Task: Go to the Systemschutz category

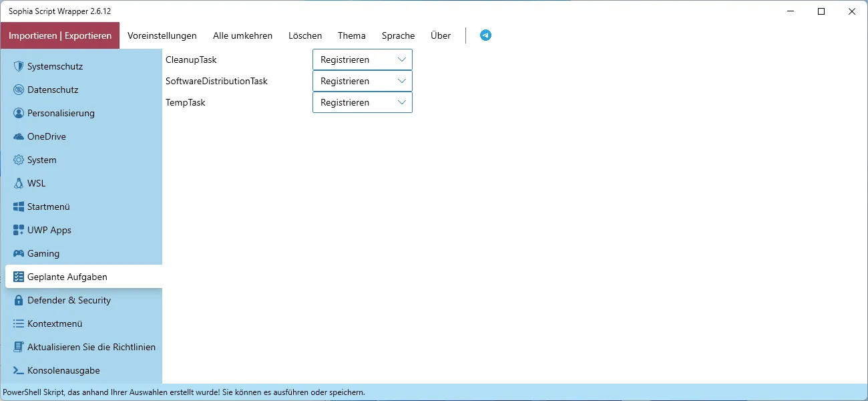Action: pos(83,66)
